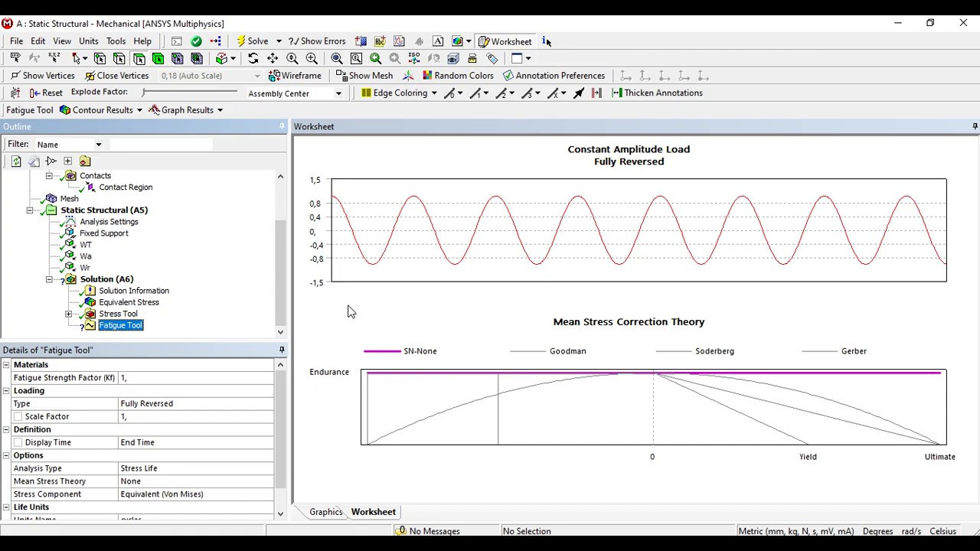980x551 pixels.
Task: Click the folder icon in Outline toolbar
Action: [85, 161]
